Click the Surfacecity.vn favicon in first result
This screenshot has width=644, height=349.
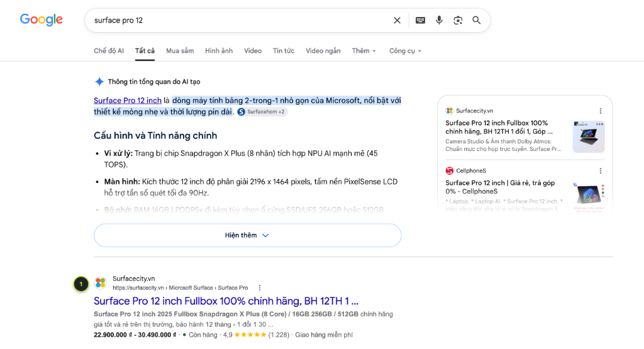tap(101, 283)
